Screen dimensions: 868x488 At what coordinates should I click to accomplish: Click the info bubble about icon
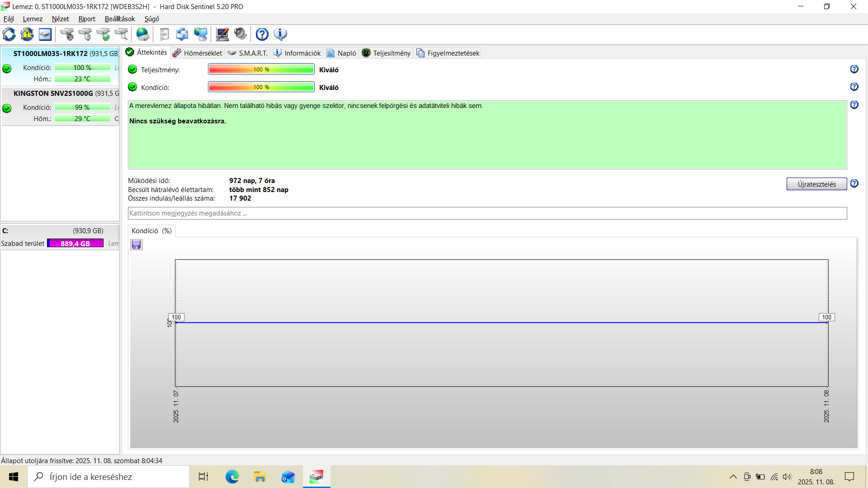(x=280, y=34)
